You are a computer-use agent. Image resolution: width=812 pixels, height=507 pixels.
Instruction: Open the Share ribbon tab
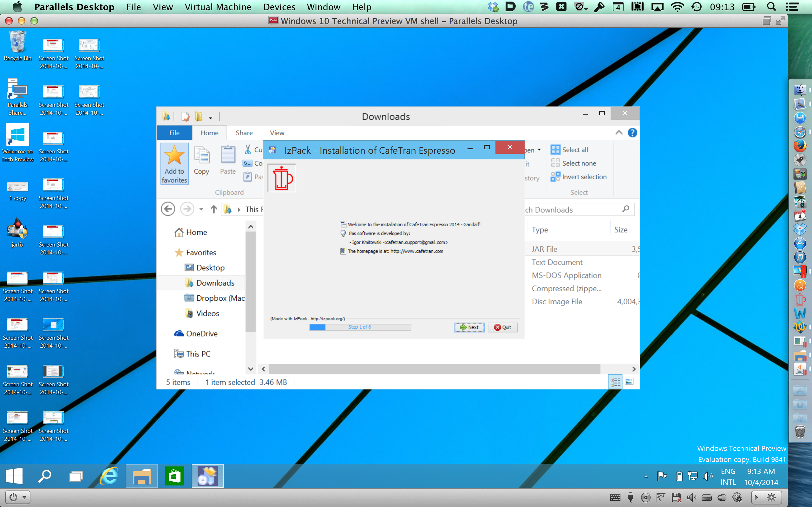click(x=244, y=133)
